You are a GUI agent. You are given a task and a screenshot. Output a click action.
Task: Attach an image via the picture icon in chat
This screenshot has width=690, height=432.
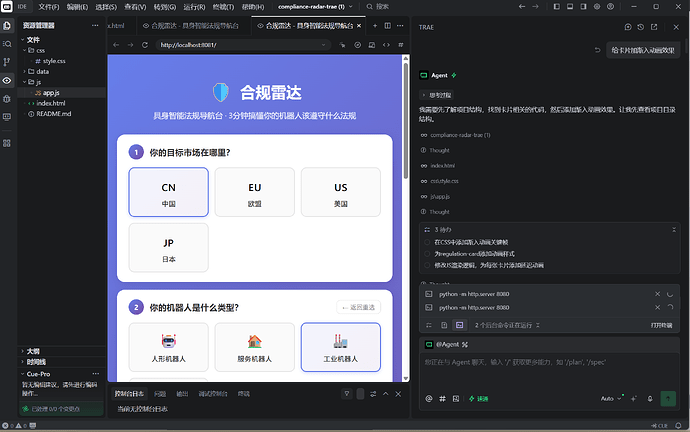click(456, 399)
